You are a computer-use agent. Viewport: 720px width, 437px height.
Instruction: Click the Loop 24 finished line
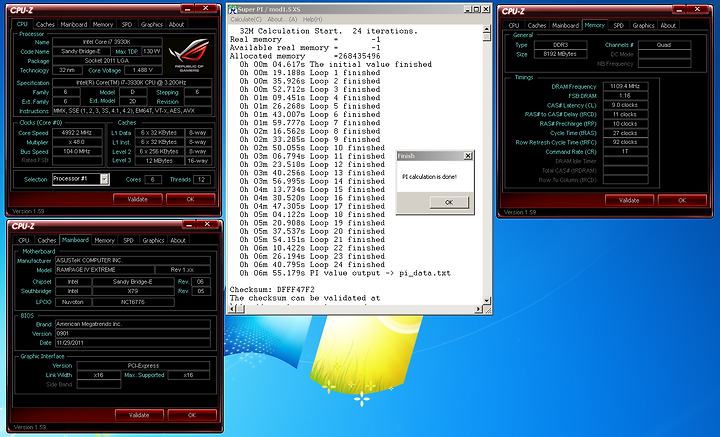(312, 264)
